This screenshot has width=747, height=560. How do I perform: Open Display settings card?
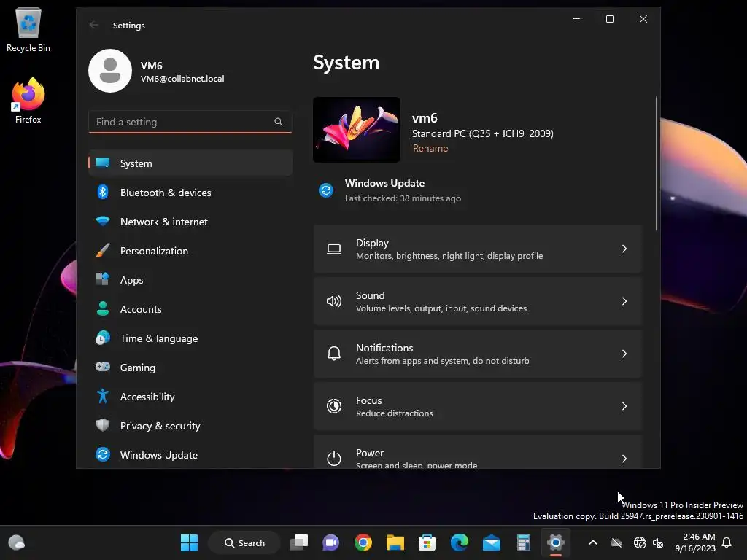pyautogui.click(x=478, y=249)
